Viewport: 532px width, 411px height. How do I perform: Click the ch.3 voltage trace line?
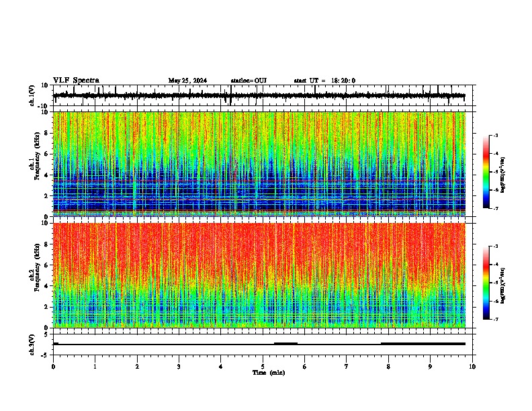[x=259, y=344]
